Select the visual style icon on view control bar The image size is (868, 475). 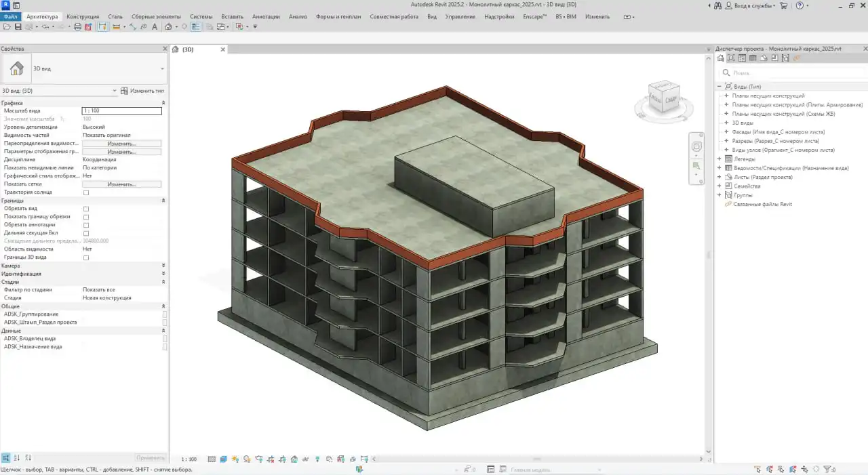pos(224,459)
